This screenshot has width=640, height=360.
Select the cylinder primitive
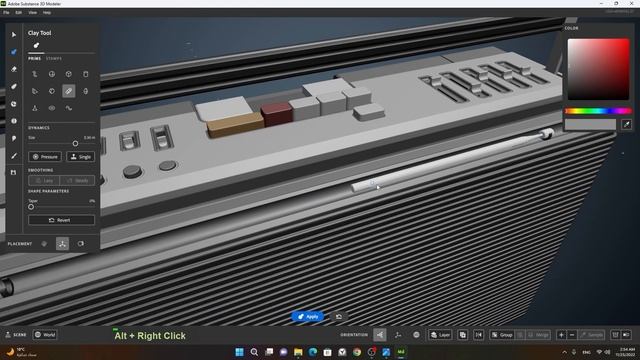coord(86,74)
